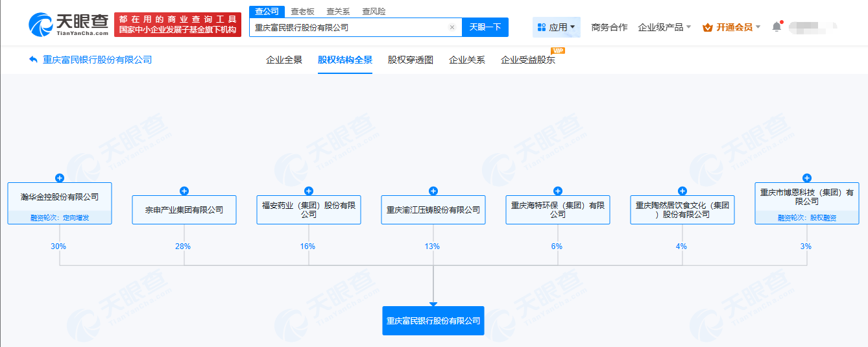
Task: Expand the plus above 福安药业（集团）股份有限公司
Action: coord(309,191)
